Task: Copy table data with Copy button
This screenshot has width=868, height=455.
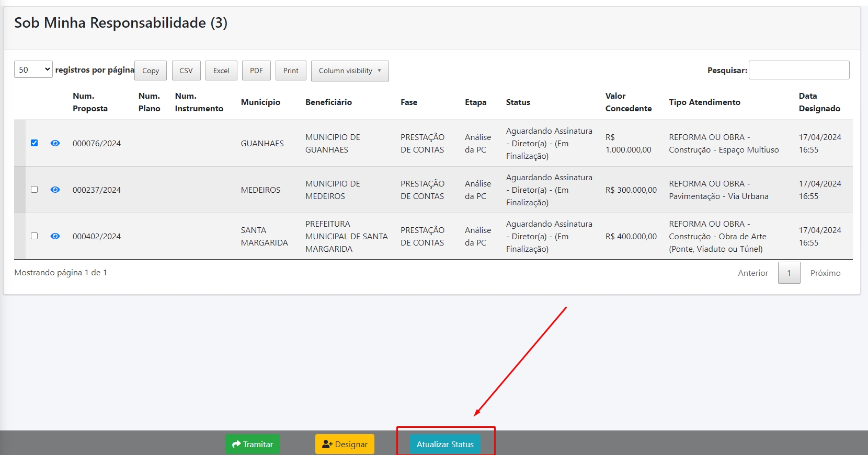Action: coord(151,71)
